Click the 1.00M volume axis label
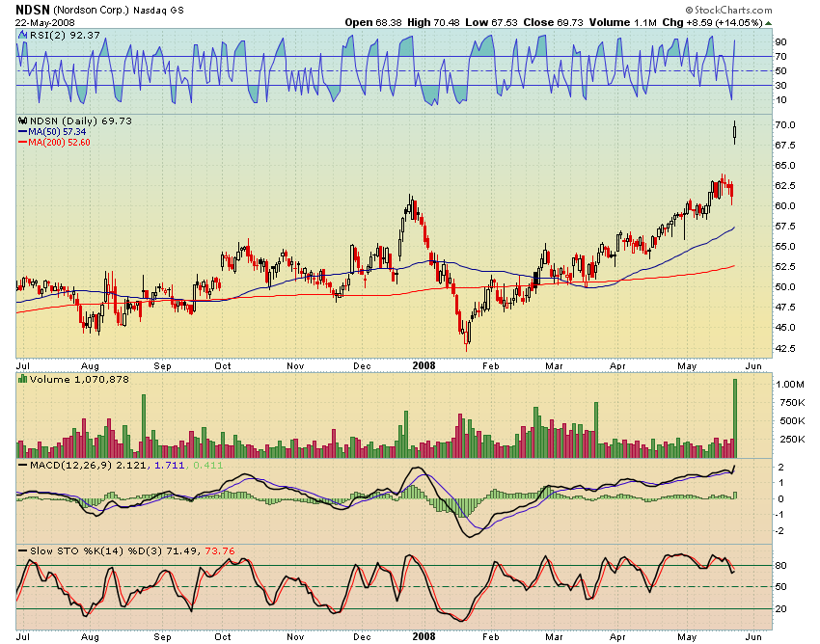 tap(790, 385)
